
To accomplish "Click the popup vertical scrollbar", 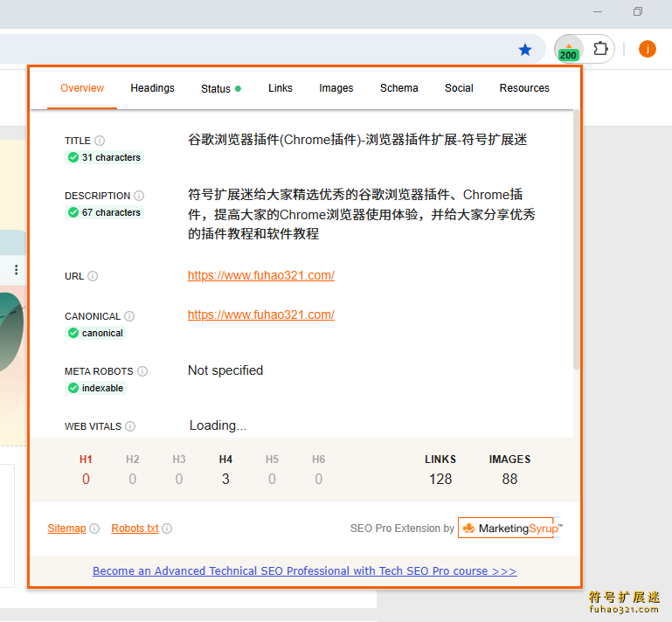I will click(x=576, y=236).
